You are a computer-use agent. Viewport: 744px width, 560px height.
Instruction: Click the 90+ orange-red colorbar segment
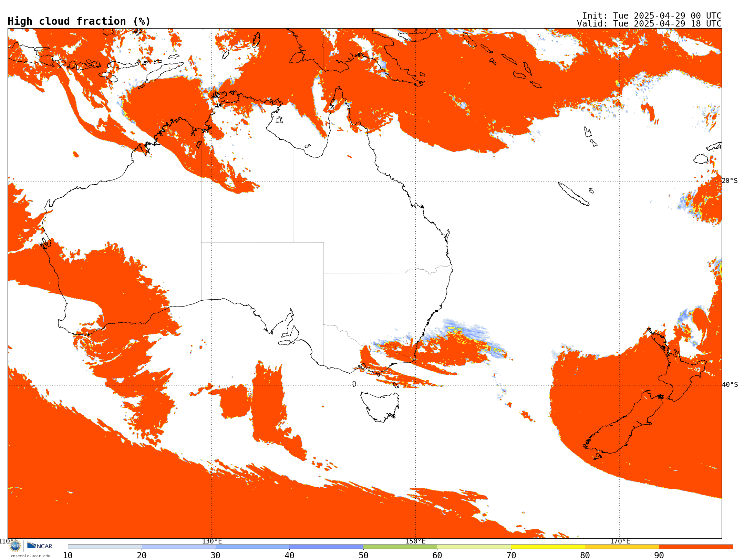click(696, 547)
